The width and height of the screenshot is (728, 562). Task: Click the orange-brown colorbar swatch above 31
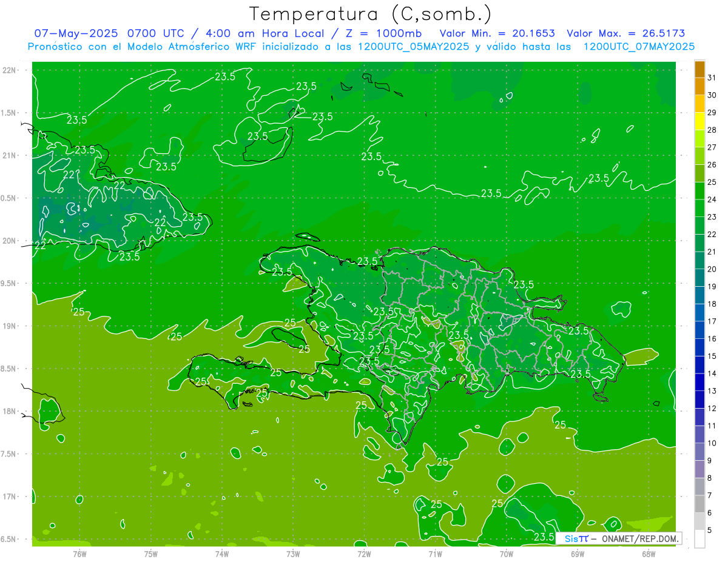click(x=699, y=69)
